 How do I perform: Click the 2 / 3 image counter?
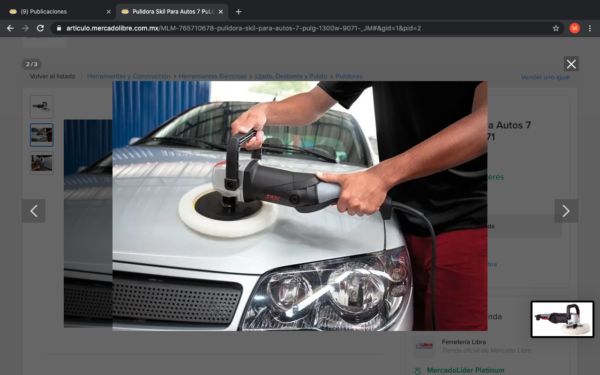pos(32,64)
